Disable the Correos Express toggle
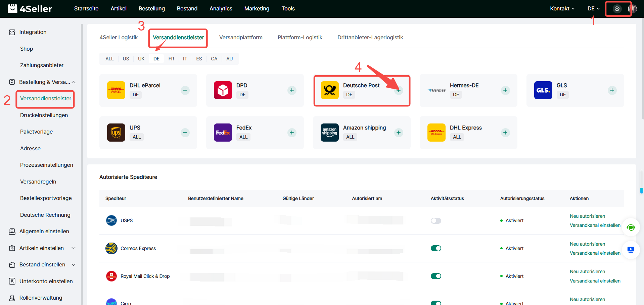The height and width of the screenshot is (305, 644). click(436, 248)
